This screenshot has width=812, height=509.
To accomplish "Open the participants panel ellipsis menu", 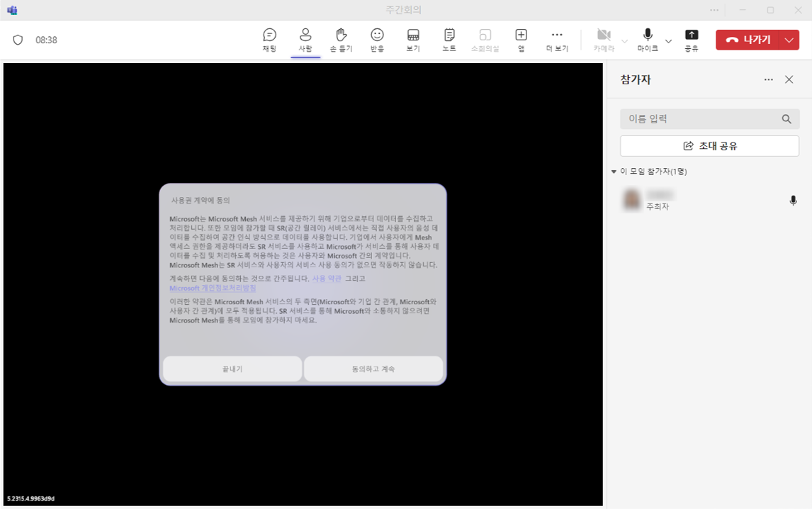I will [768, 79].
